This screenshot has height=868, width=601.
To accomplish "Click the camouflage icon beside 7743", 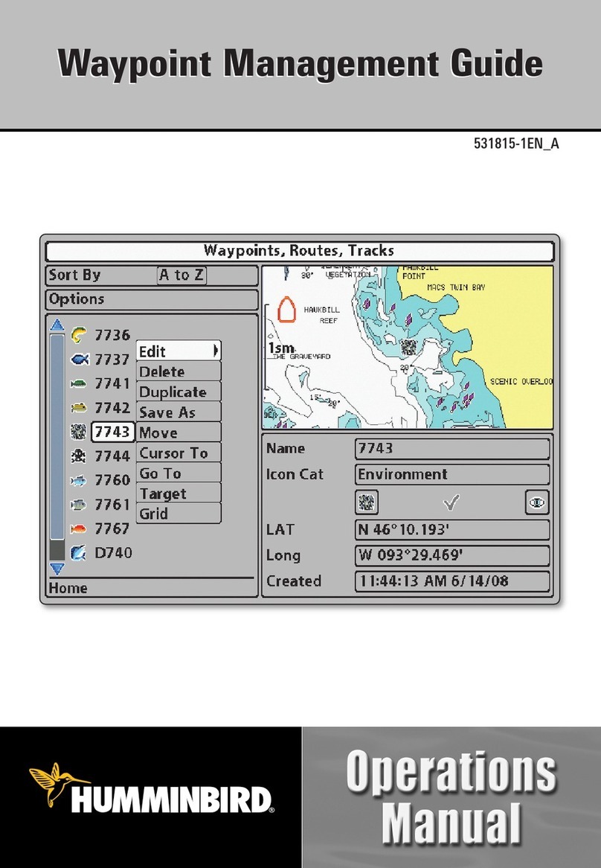I will 79,431.
